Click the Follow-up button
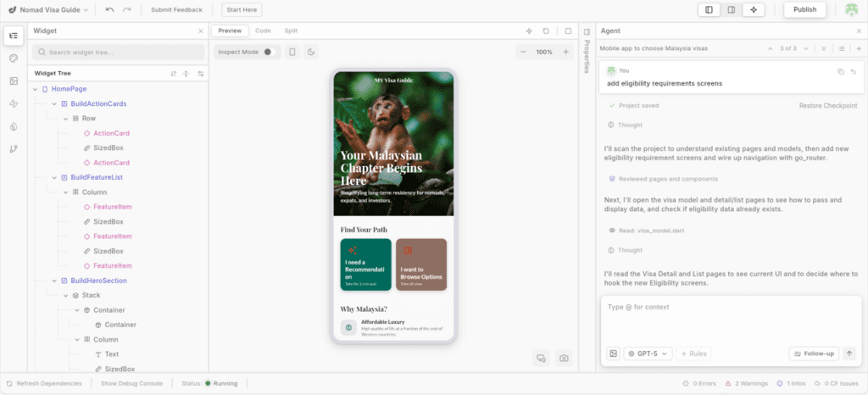 [814, 353]
